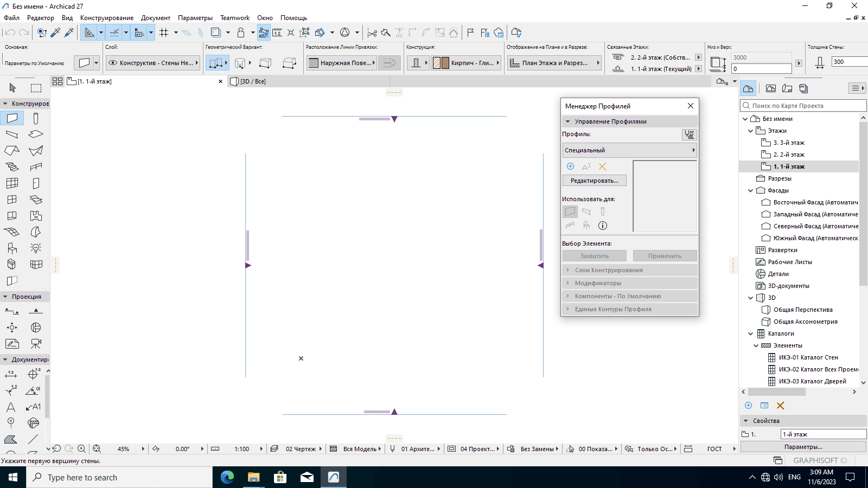Select the Stair tool
868x488 pixels.
coord(12,167)
